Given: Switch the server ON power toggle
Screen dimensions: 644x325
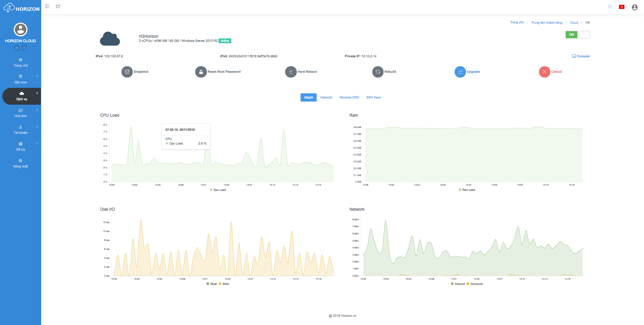Looking at the screenshot, I should 577,35.
